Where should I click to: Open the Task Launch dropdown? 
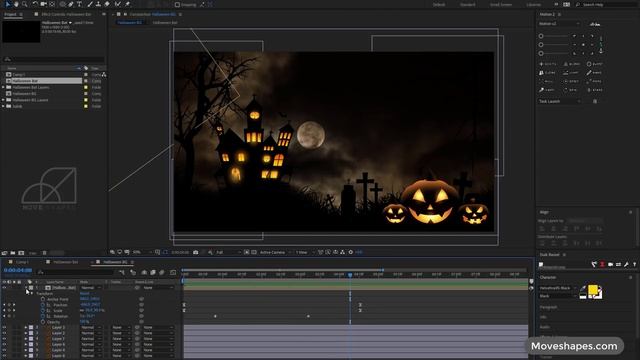click(559, 101)
